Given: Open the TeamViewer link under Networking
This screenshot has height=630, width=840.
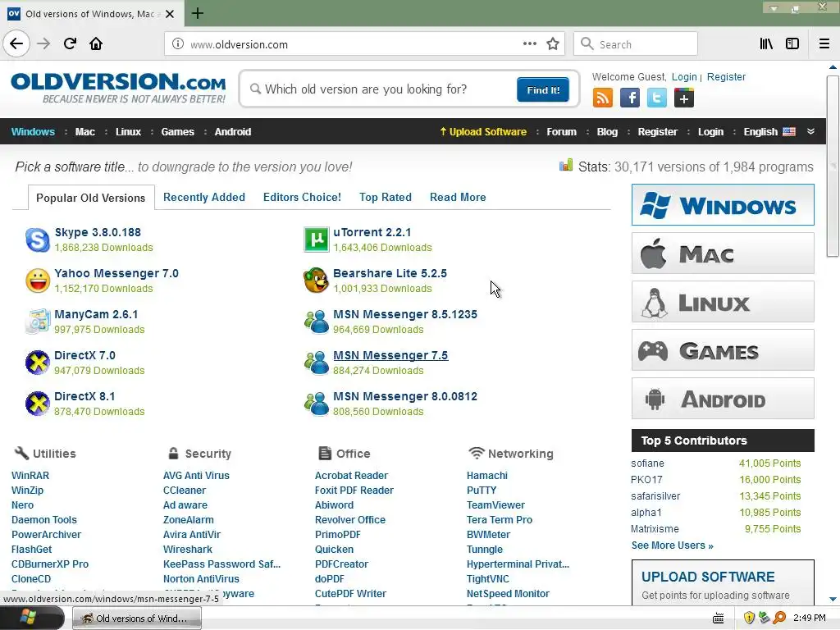Looking at the screenshot, I should 495,504.
